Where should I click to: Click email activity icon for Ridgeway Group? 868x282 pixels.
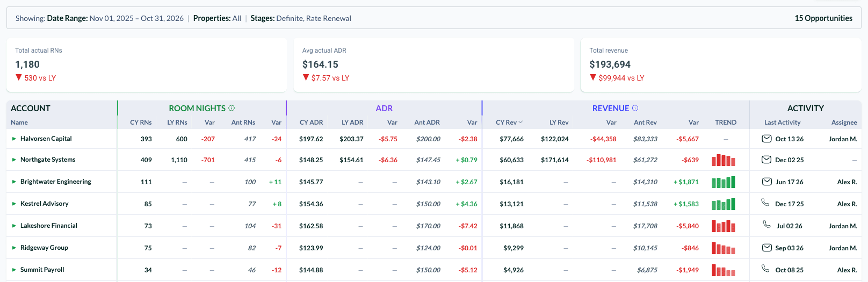tap(766, 248)
